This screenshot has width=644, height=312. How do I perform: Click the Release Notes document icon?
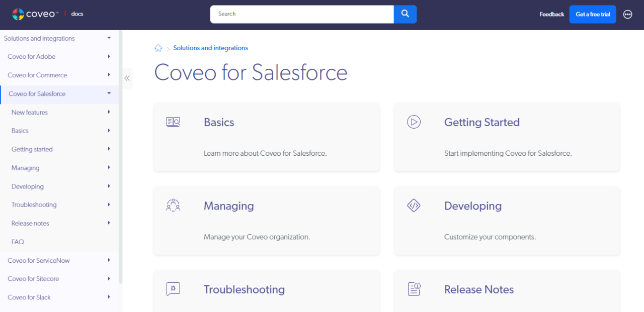[414, 289]
